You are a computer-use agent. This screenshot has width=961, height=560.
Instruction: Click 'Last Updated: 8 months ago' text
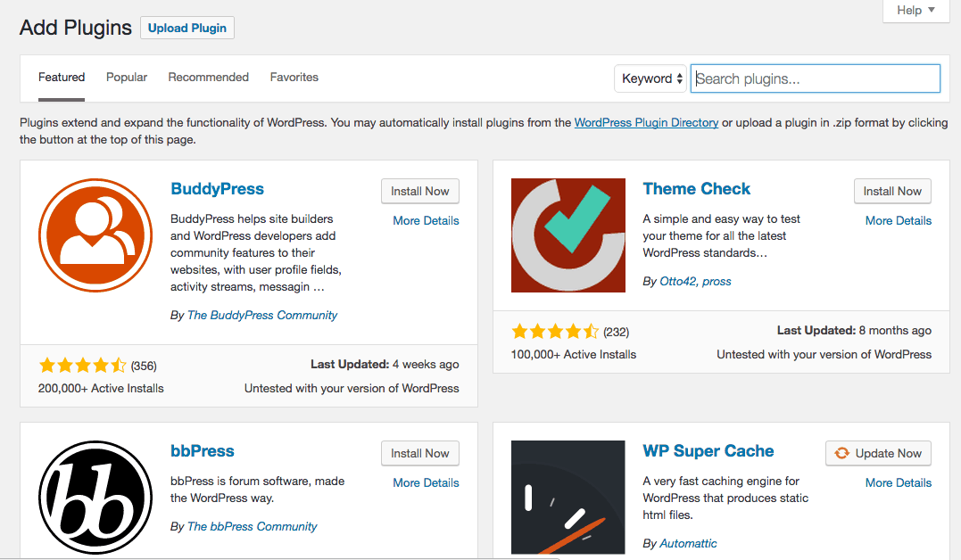coord(854,330)
